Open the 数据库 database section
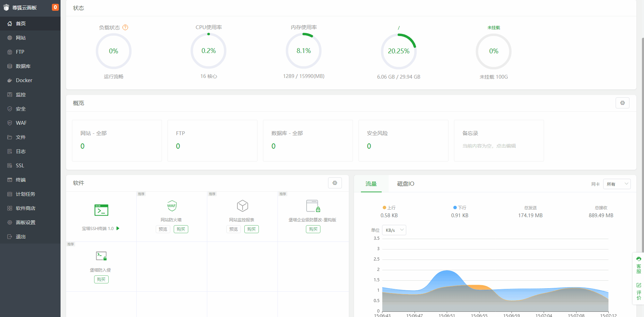 click(x=30, y=66)
